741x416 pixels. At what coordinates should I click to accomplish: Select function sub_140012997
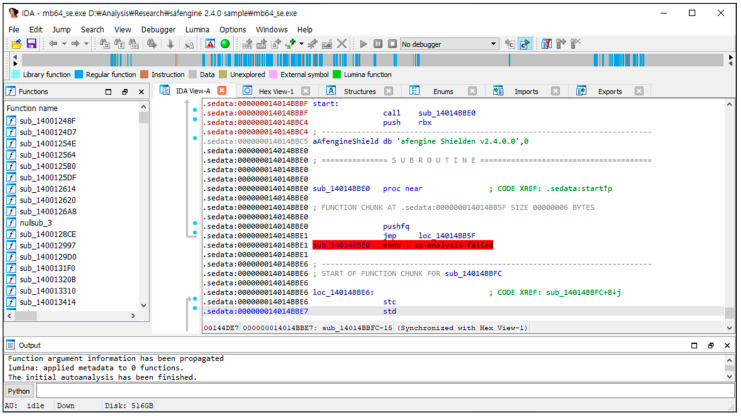point(47,246)
